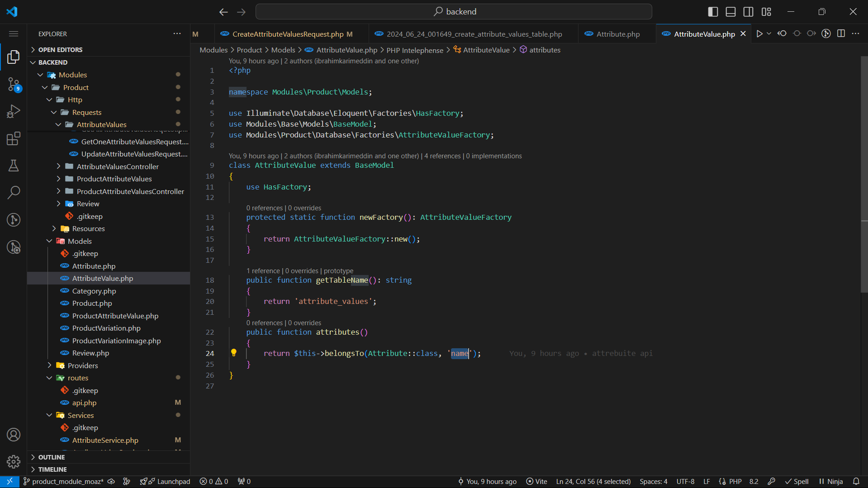Open the run button dropdown arrow
The width and height of the screenshot is (868, 488).
point(769,34)
